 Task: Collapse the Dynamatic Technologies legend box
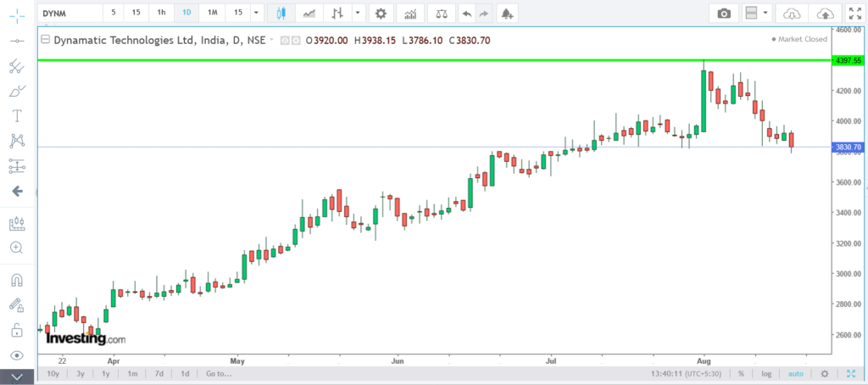pos(45,40)
